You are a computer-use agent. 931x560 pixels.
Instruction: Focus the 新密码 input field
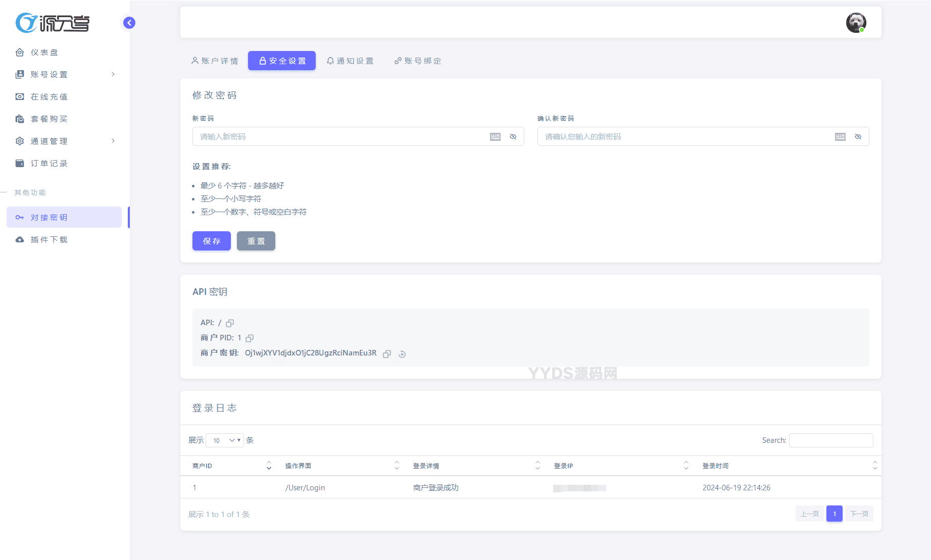pyautogui.click(x=358, y=136)
